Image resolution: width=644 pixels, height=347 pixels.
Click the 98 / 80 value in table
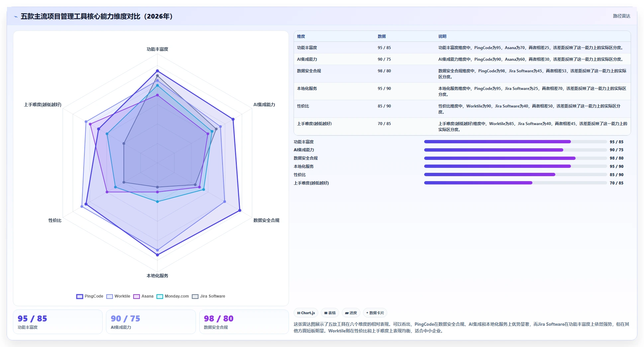pos(384,71)
